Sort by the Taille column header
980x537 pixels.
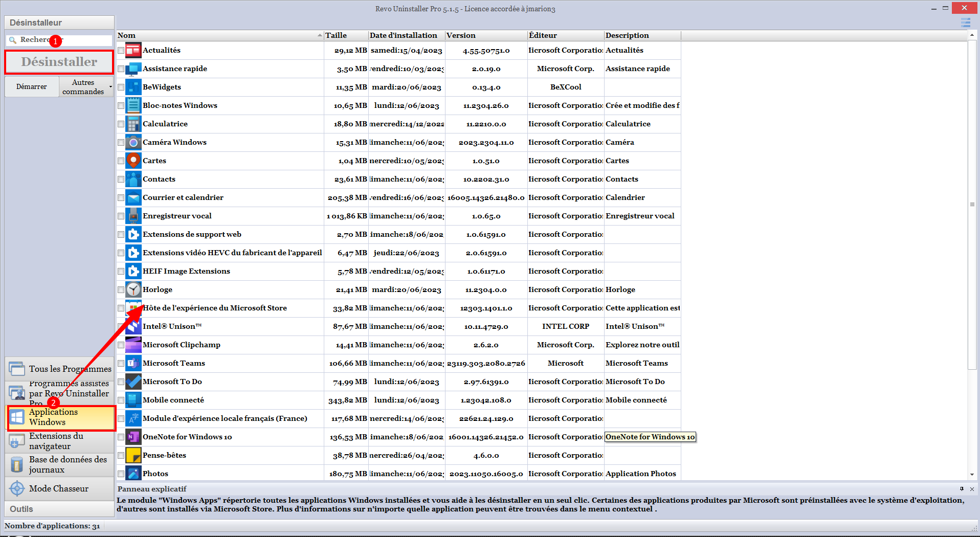[x=346, y=35]
